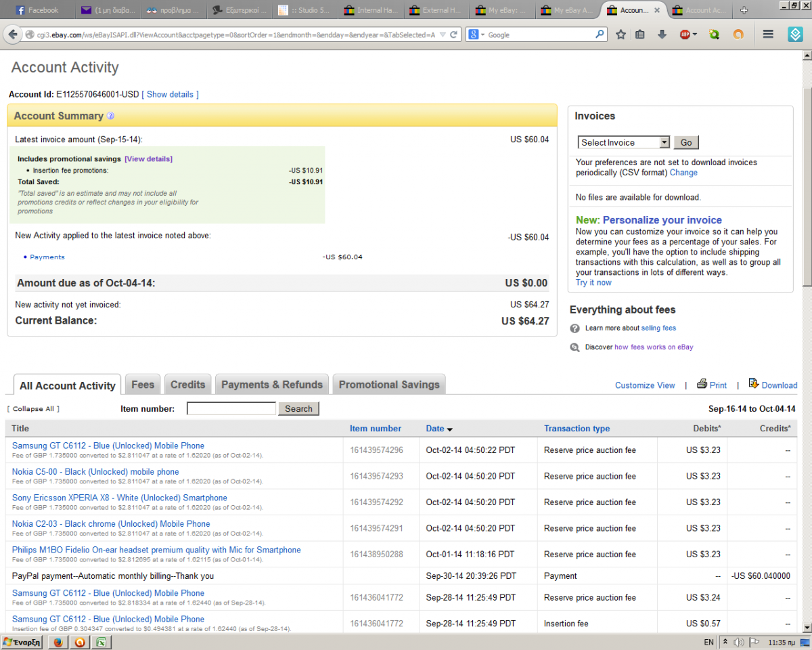Click the Account Summary help question icon
This screenshot has width=812, height=650.
111,116
